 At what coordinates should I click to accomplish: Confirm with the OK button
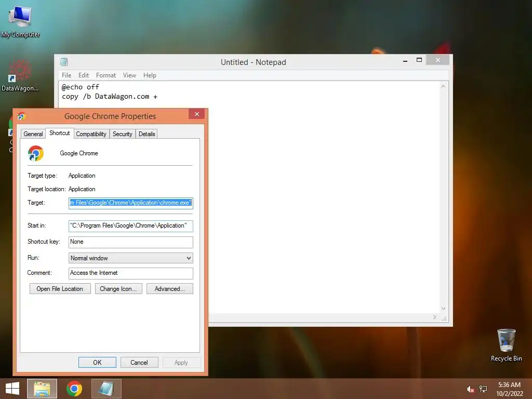(97, 362)
